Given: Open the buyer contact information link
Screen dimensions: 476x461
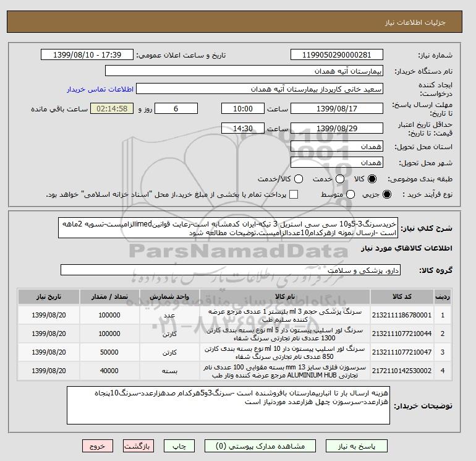Looking at the screenshot, I should click(x=100, y=89).
